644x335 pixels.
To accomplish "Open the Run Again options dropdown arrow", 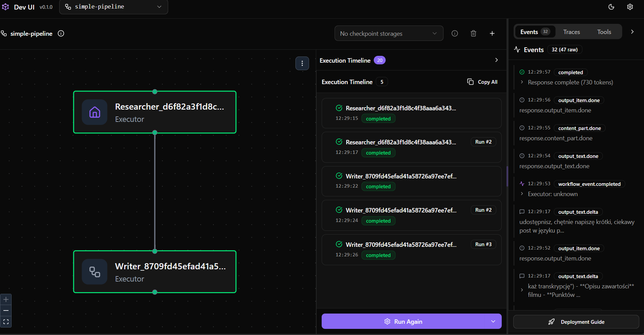I will click(x=493, y=321).
